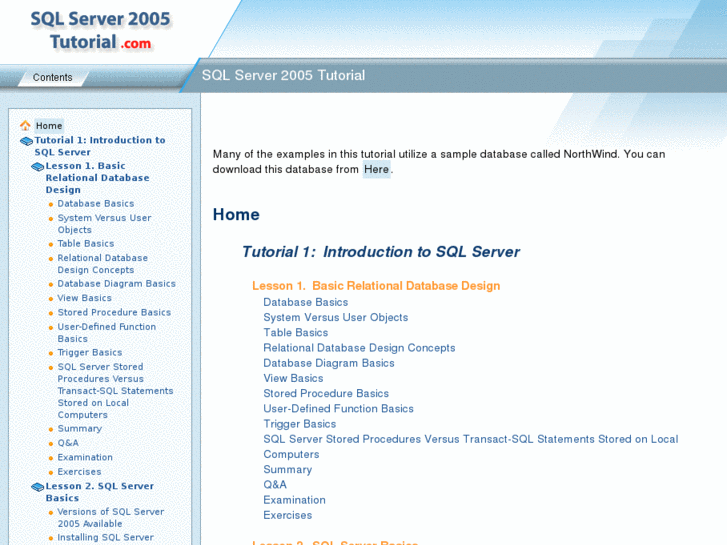Open Relational Database Design Concepts in main content
This screenshot has width=727, height=545.
[x=359, y=348]
